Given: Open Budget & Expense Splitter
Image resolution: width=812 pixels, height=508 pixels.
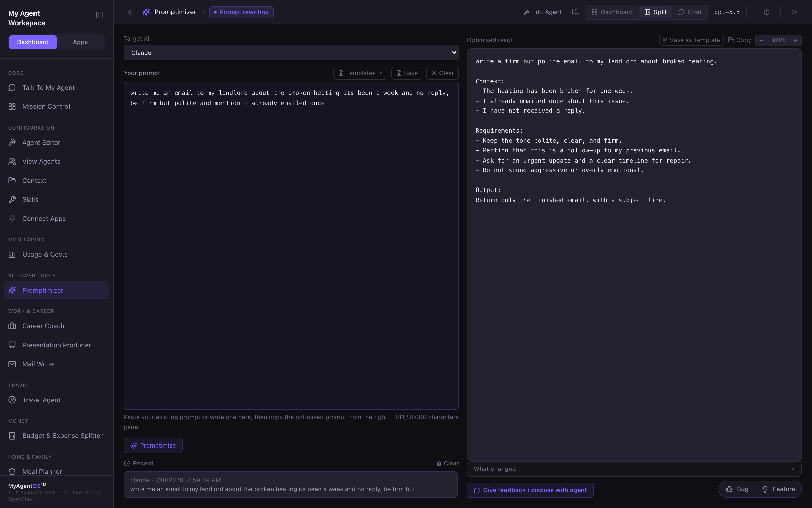Looking at the screenshot, I should coord(56,436).
